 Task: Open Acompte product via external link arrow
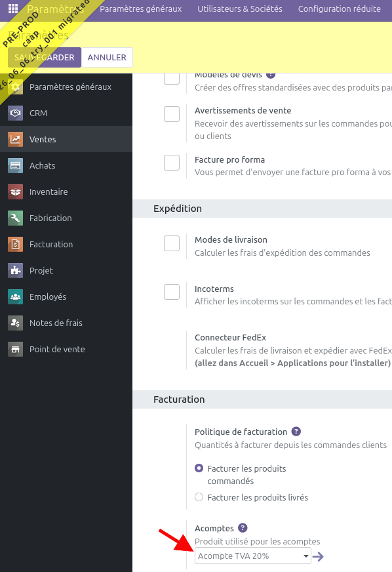[318, 556]
